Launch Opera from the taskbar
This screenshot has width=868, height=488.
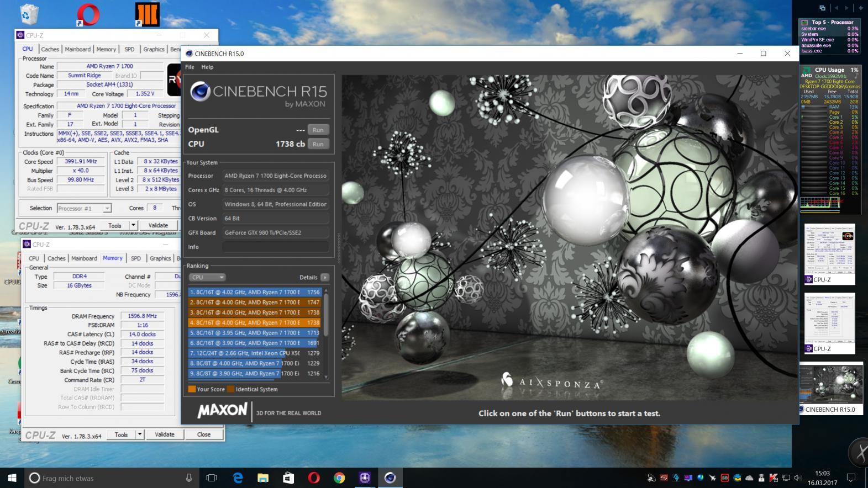pyautogui.click(x=314, y=478)
